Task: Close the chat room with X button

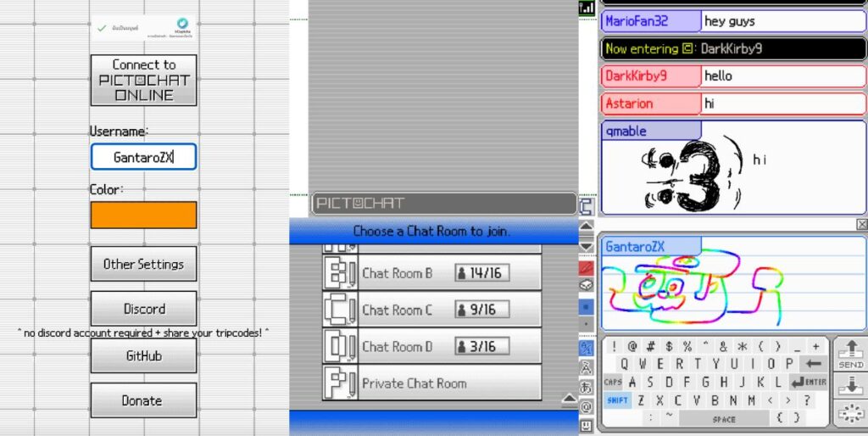Action: [861, 224]
